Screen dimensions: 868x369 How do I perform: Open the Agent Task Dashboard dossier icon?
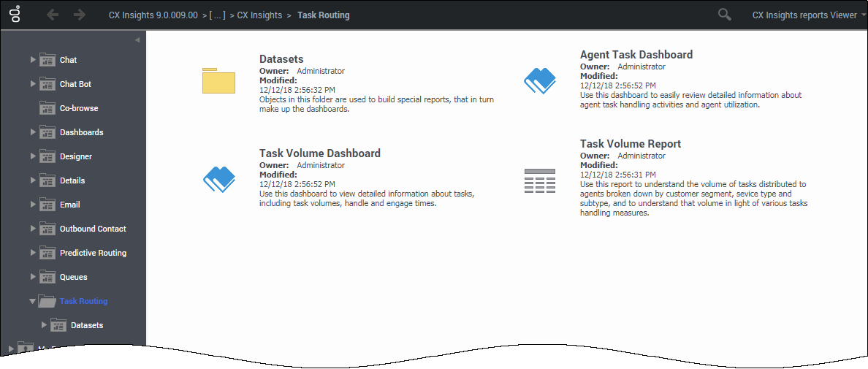539,81
